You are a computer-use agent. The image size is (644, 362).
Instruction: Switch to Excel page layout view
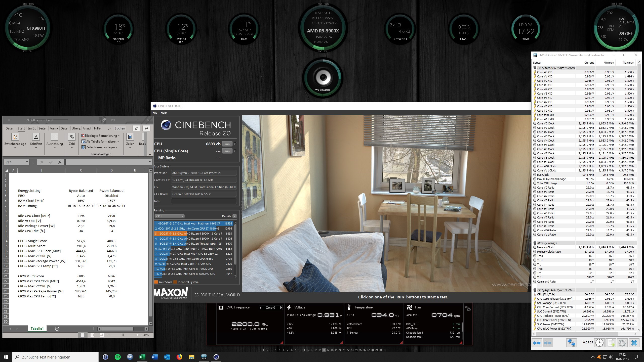(92, 335)
